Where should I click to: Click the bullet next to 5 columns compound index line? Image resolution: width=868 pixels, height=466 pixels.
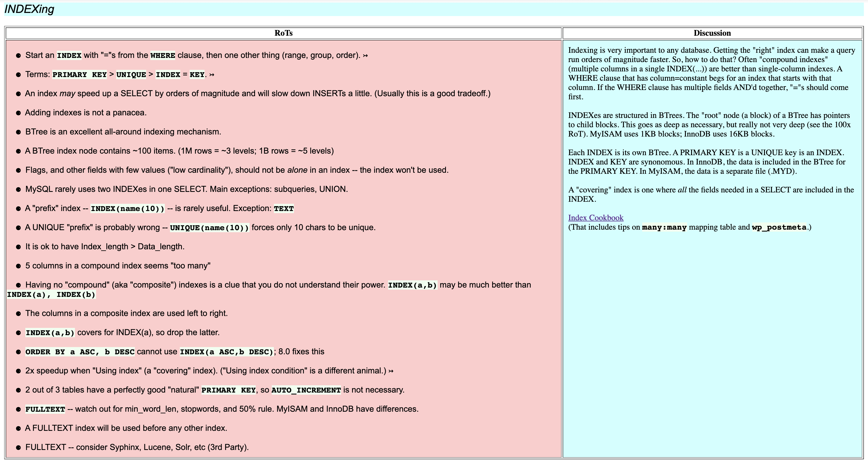(x=19, y=266)
